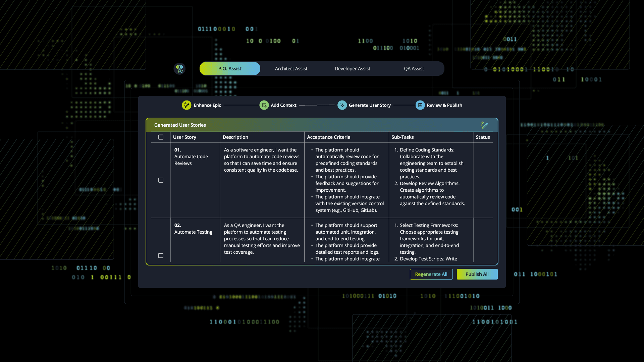Viewport: 644px width, 362px height.
Task: Select the '01. Automate Code Reviews' story title
Action: point(191,157)
